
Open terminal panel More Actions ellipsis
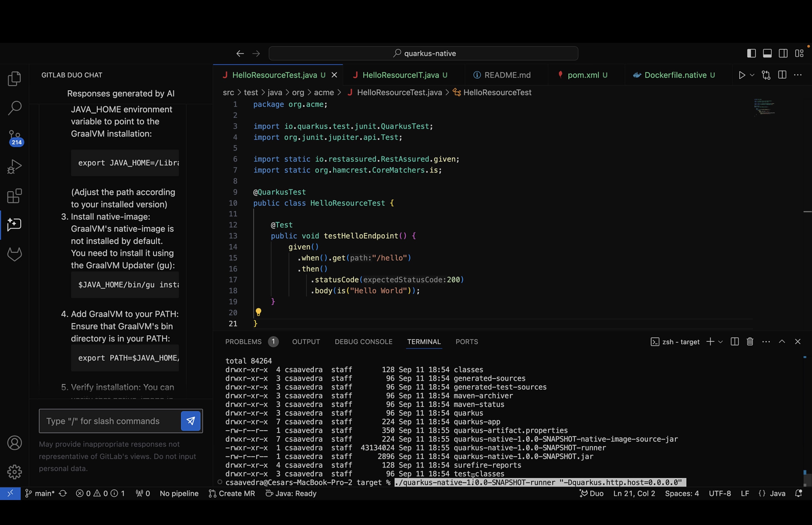click(766, 341)
